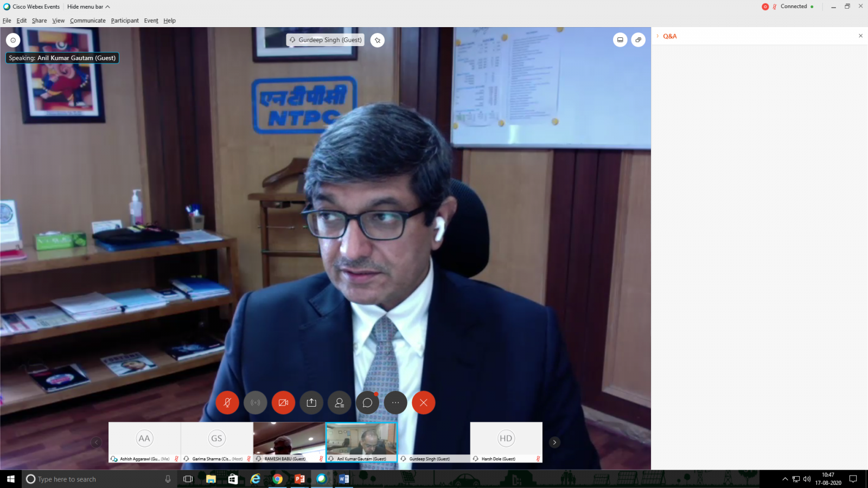
Task: Switch to grid video layout
Action: 620,40
